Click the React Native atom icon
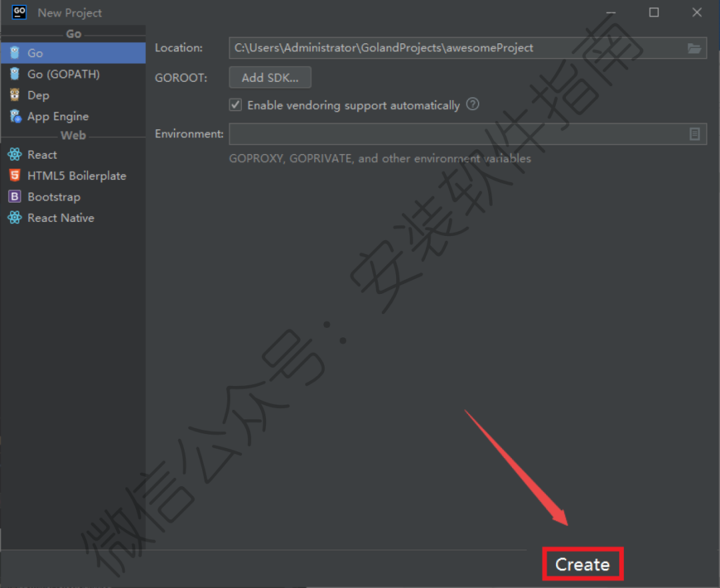This screenshot has height=588, width=720. pos(15,217)
